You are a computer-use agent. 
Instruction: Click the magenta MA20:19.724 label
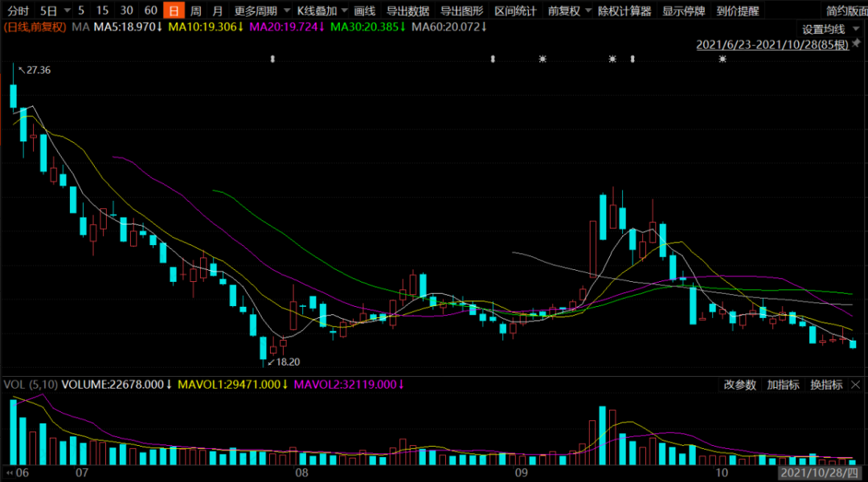[x=287, y=27]
